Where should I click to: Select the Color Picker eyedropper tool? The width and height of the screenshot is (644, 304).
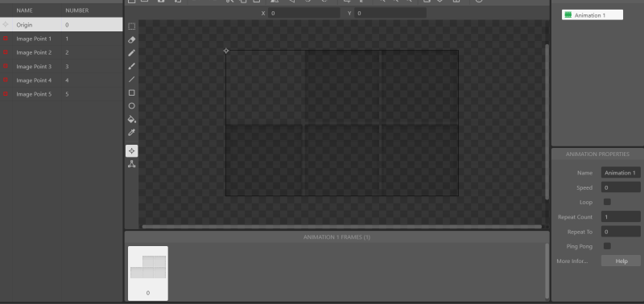(x=131, y=133)
